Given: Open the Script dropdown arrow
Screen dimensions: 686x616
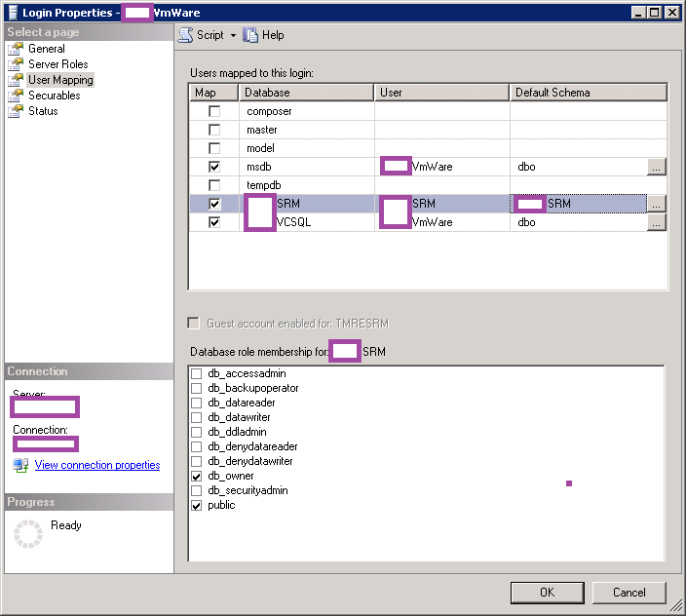Looking at the screenshot, I should [233, 35].
